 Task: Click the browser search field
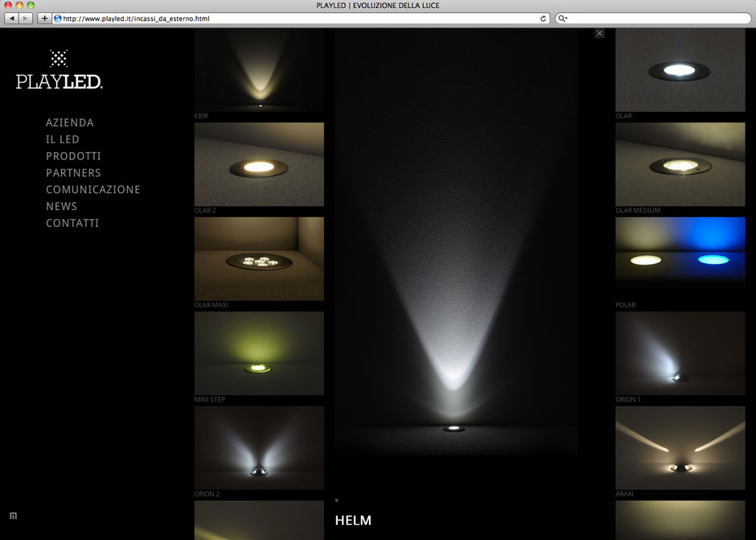coord(653,19)
